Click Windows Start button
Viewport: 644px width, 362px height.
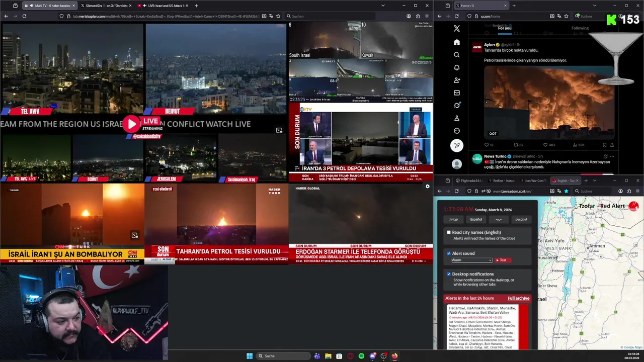click(250, 356)
